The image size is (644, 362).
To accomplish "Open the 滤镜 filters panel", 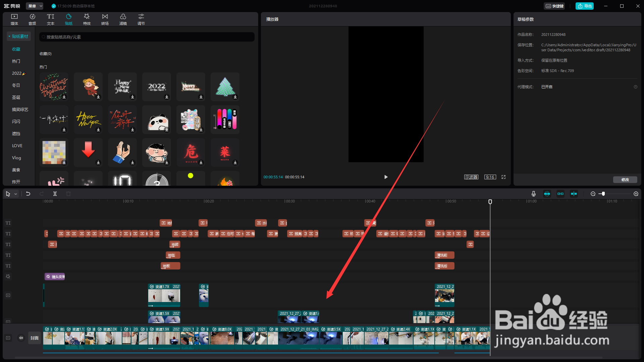I will [x=123, y=19].
